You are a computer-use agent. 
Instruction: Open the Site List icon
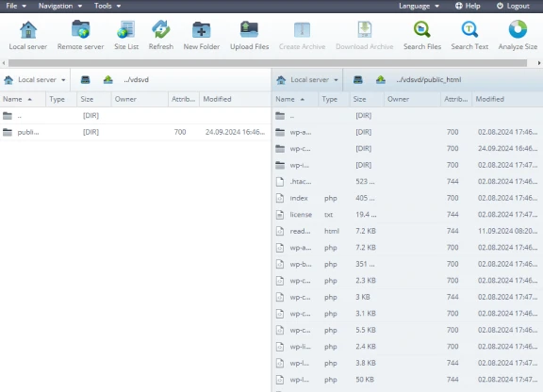pyautogui.click(x=126, y=29)
